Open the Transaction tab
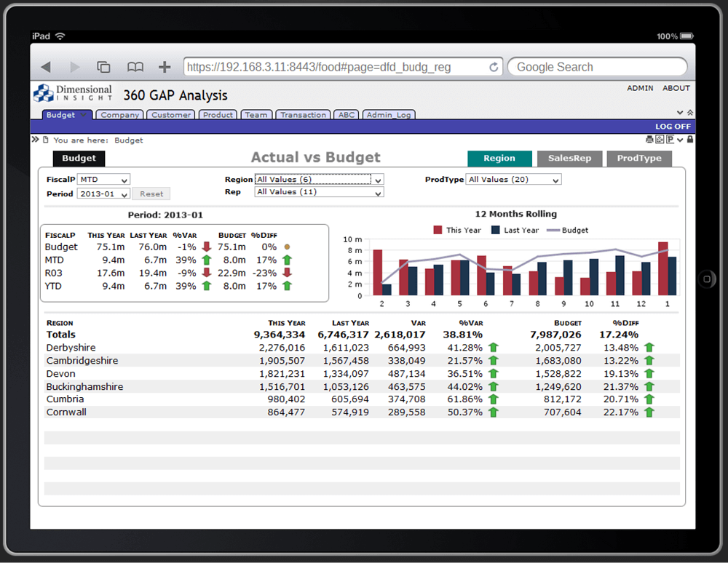Viewport: 728px width, 563px height. point(303,114)
